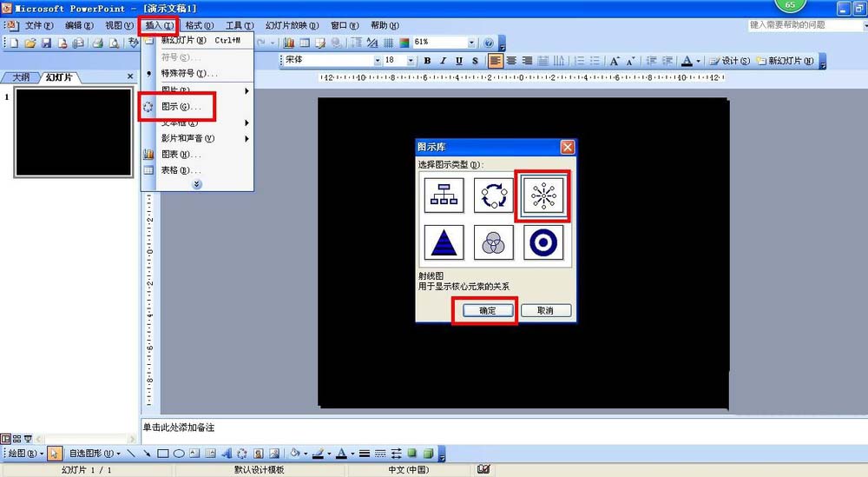Click the Save toolbar icon
This screenshot has width=868, height=477.
pyautogui.click(x=47, y=43)
